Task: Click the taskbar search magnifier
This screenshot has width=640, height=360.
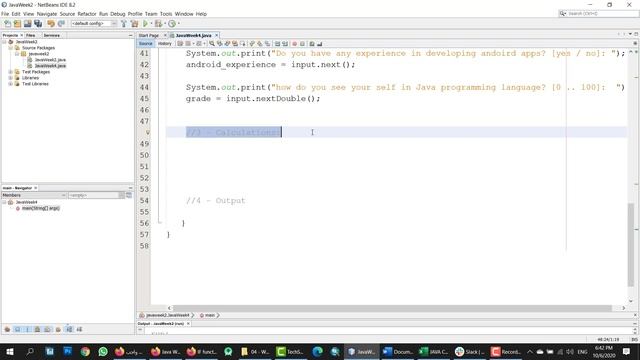Action: coord(30,351)
